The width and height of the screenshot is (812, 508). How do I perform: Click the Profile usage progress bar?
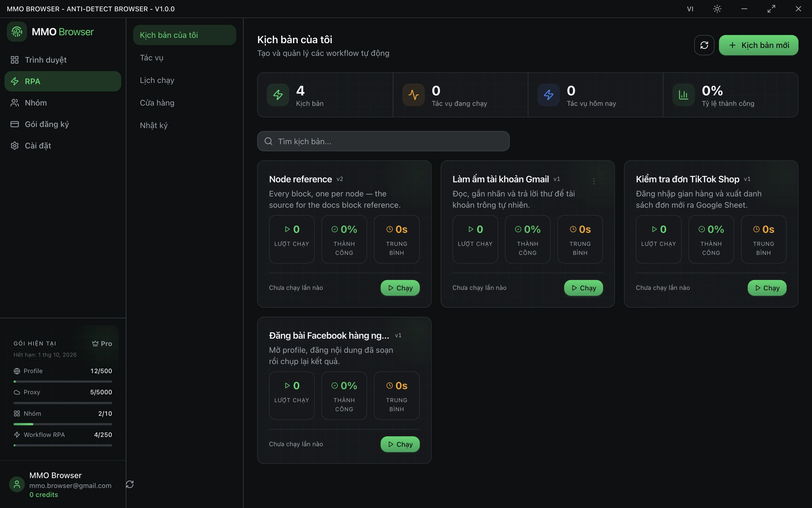tap(63, 381)
